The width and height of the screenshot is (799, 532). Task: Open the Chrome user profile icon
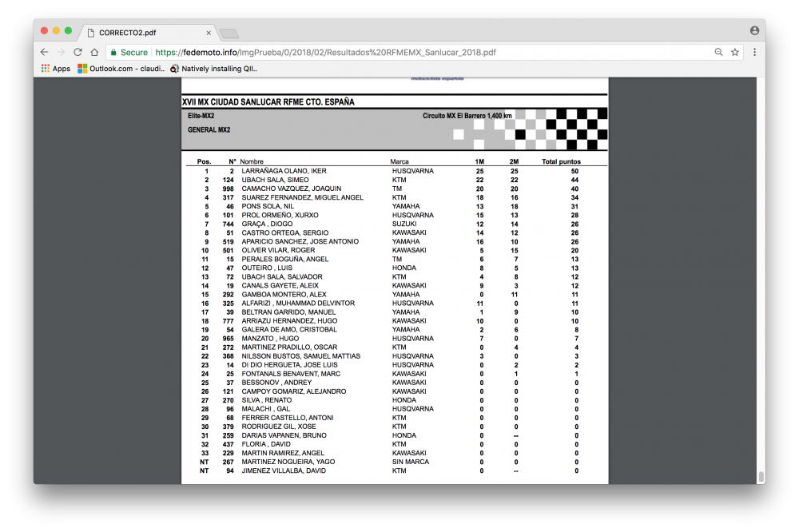[755, 30]
